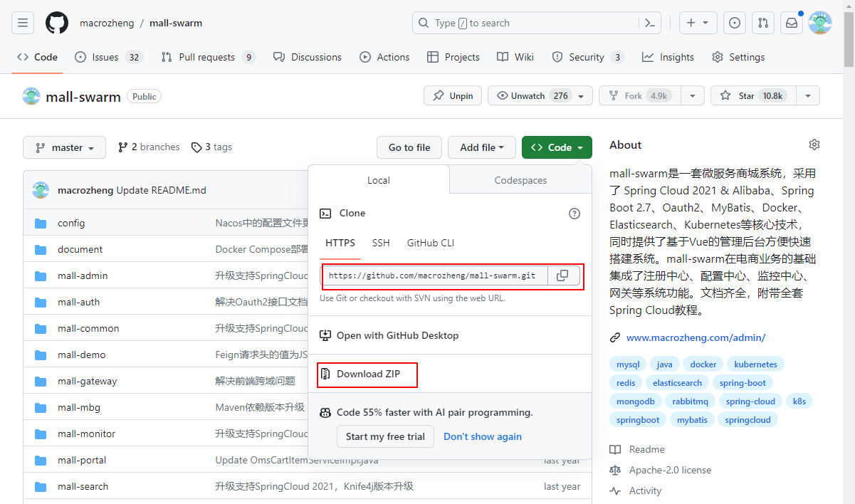855x504 pixels.
Task: Open the Clone help question icon
Action: pyautogui.click(x=575, y=213)
